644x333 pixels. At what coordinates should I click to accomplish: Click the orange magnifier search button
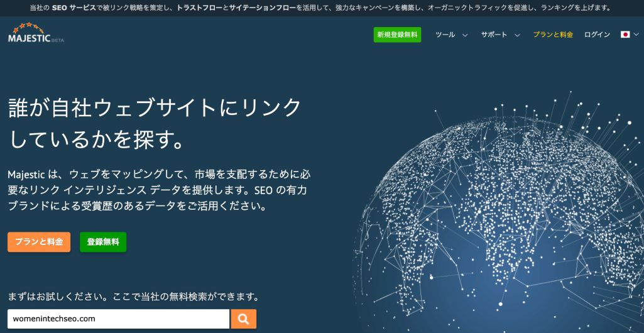point(243,319)
